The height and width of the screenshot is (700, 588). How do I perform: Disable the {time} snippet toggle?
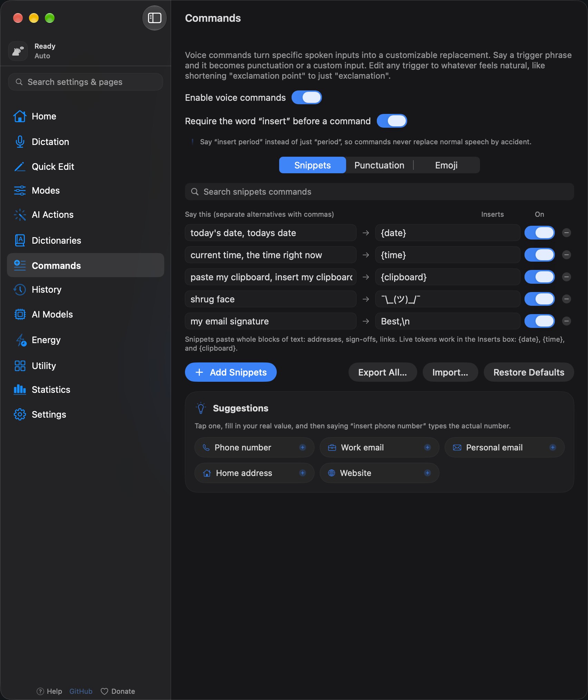pyautogui.click(x=540, y=255)
